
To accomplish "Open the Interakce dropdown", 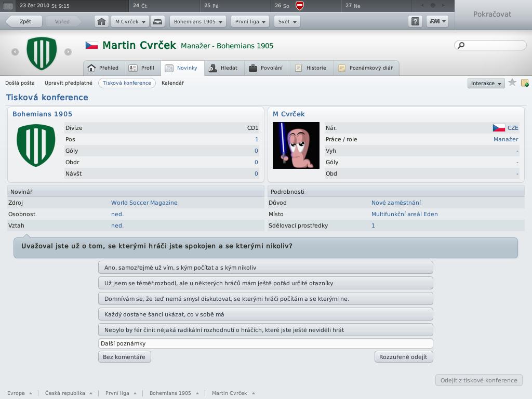I will pyautogui.click(x=486, y=83).
